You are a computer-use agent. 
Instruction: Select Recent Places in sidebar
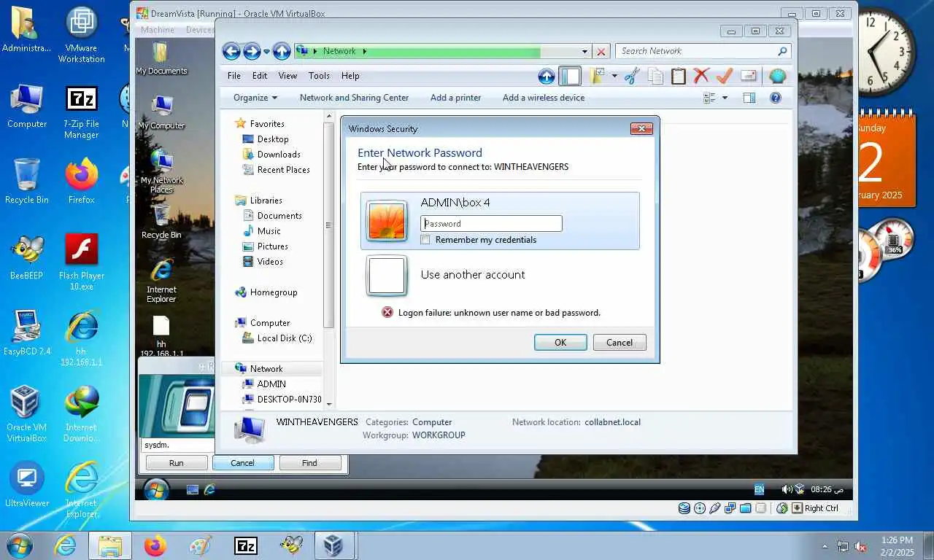[x=283, y=170]
